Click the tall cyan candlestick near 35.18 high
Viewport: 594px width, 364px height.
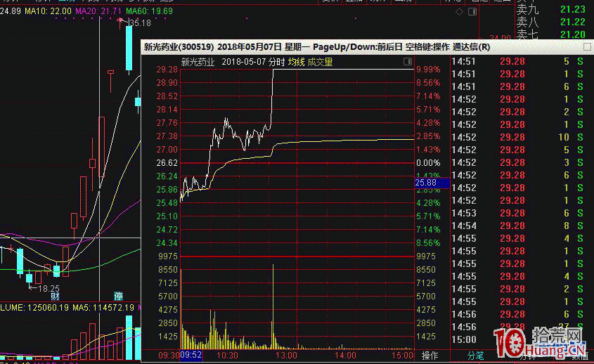[x=129, y=48]
